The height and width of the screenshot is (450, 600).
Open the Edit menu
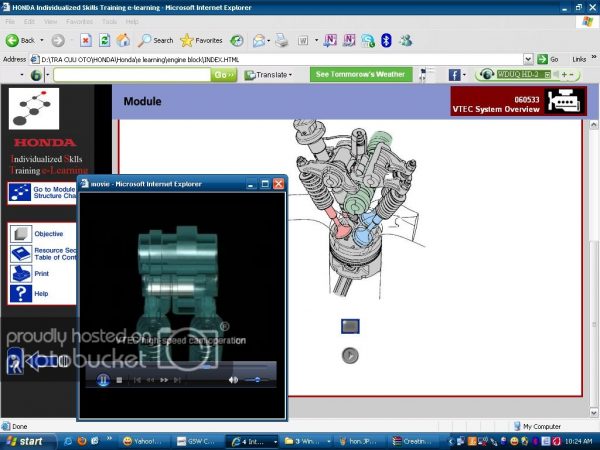click(x=29, y=21)
